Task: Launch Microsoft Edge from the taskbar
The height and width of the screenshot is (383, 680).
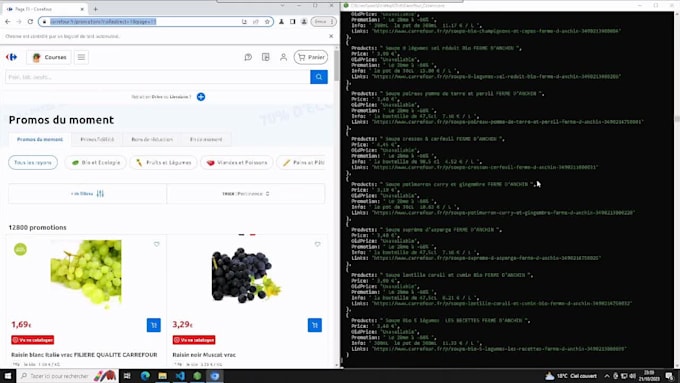Action: pyautogui.click(x=145, y=376)
